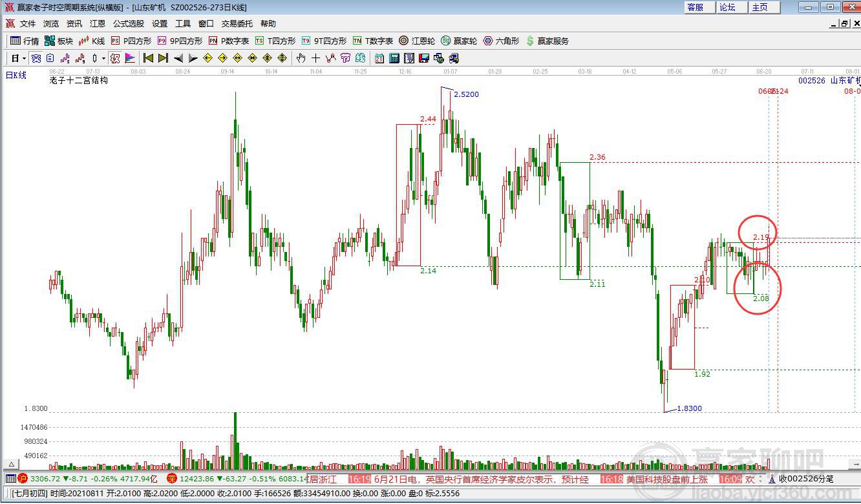The width and height of the screenshot is (861, 504).
Task: Select the hand pan tool
Action: coord(301,58)
